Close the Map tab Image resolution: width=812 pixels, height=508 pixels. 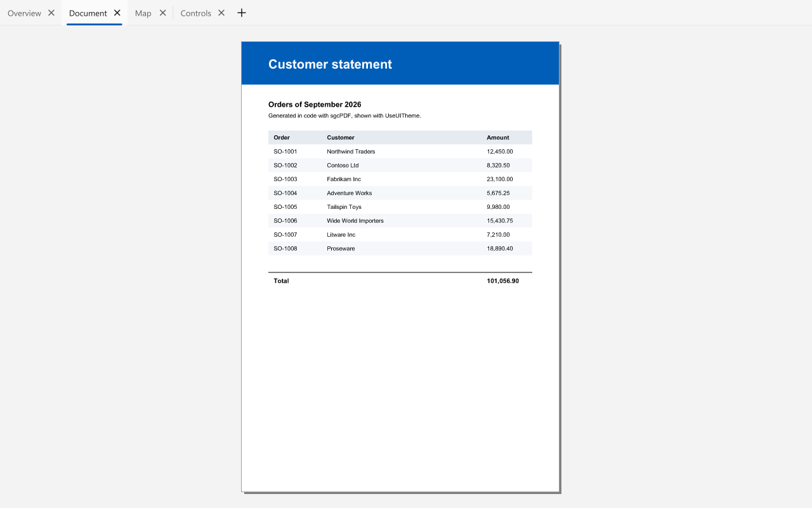tap(163, 13)
